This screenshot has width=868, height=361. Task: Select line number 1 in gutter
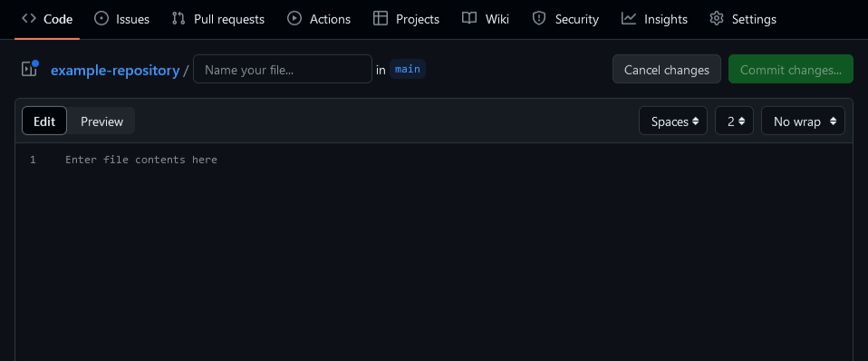coord(33,160)
